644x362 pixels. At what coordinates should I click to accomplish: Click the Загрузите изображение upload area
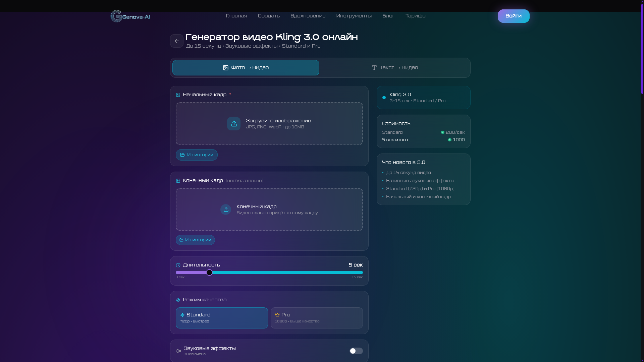[x=269, y=124]
